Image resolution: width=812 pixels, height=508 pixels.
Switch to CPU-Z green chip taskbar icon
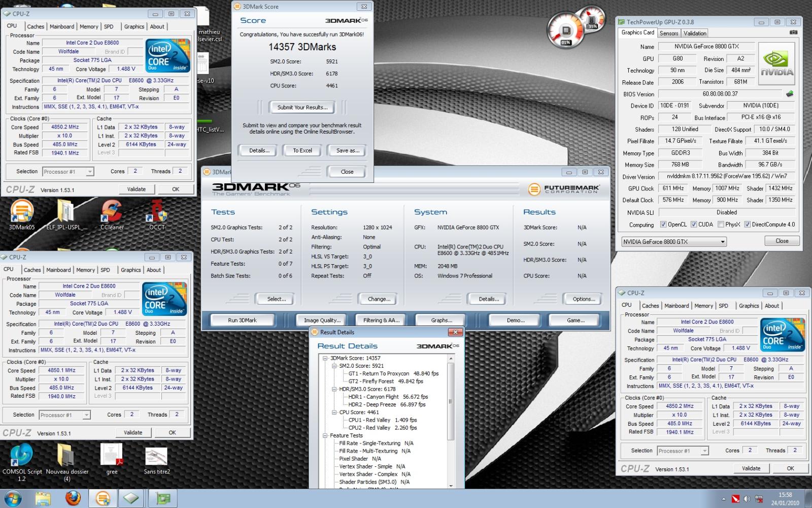(x=163, y=498)
